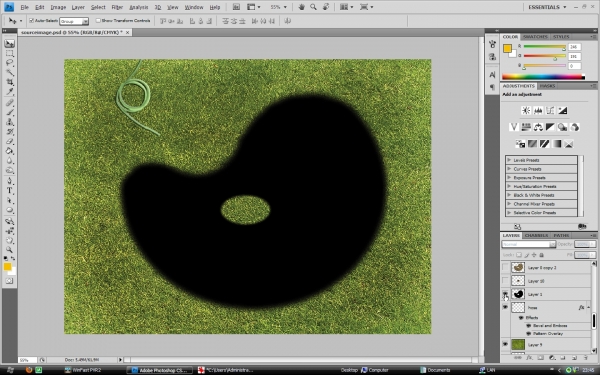The image size is (600, 375).
Task: Add a Gradient Map adjustment
Action: (x=556, y=144)
